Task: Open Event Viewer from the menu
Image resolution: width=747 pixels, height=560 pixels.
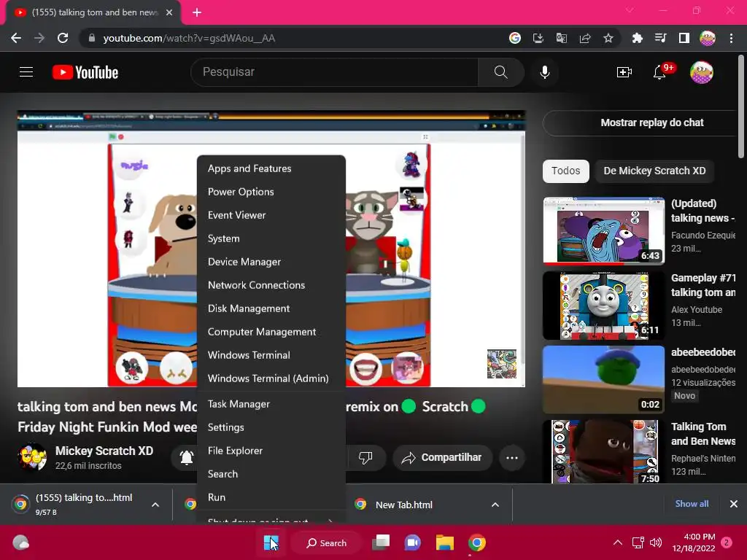Action: pos(271,215)
